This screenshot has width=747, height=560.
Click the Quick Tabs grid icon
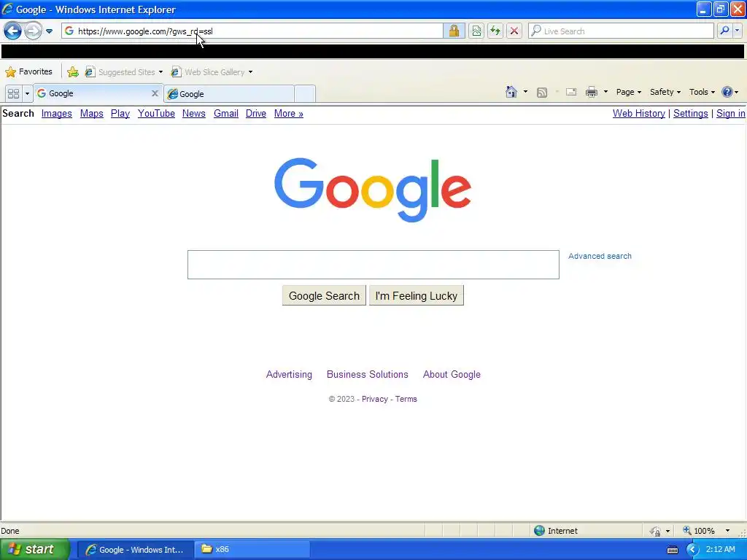coord(13,93)
